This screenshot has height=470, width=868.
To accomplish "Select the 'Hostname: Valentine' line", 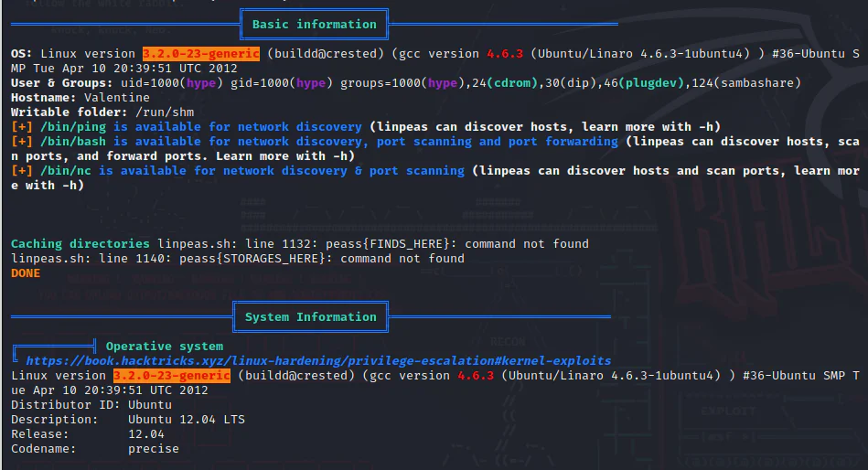I will (x=80, y=98).
